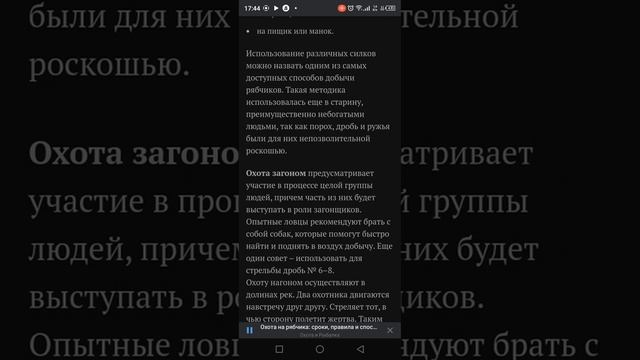Tap the 'Охота и Рыбалка' source label in the player
The image size is (640, 360).
320,335
